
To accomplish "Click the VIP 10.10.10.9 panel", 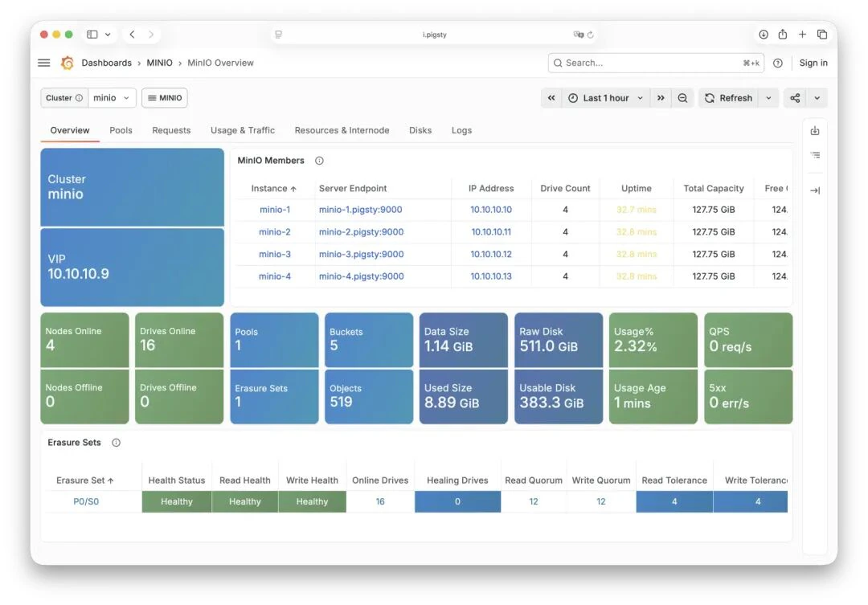I will tap(133, 268).
